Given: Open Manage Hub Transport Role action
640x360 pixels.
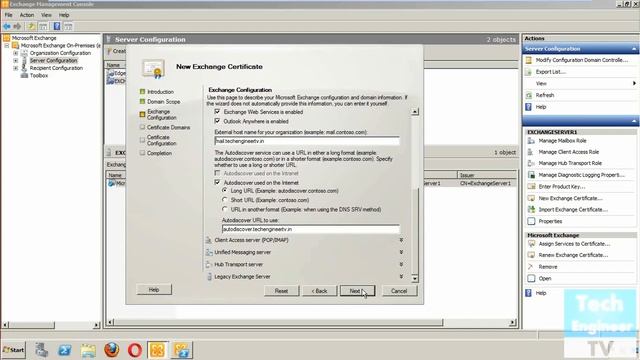Looking at the screenshot, I should [570, 163].
